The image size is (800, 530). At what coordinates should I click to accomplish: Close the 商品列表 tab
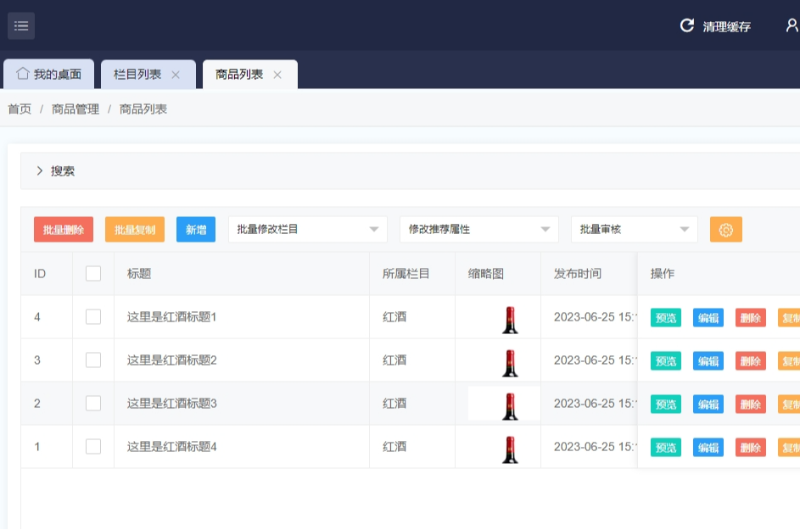[278, 75]
